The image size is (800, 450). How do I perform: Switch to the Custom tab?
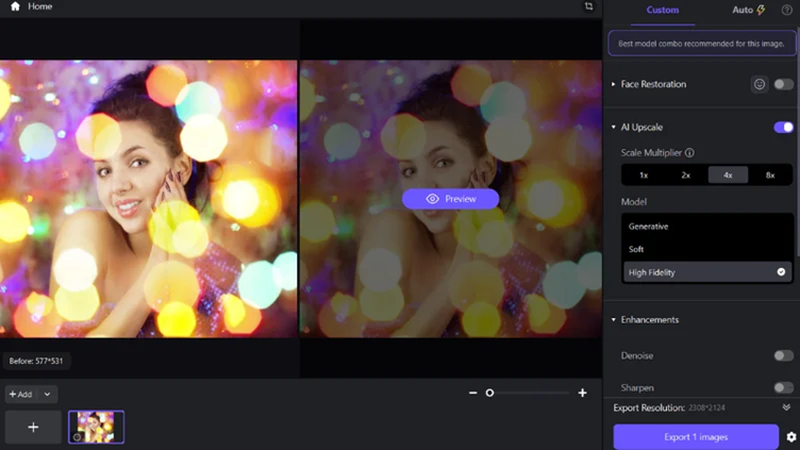(x=662, y=10)
